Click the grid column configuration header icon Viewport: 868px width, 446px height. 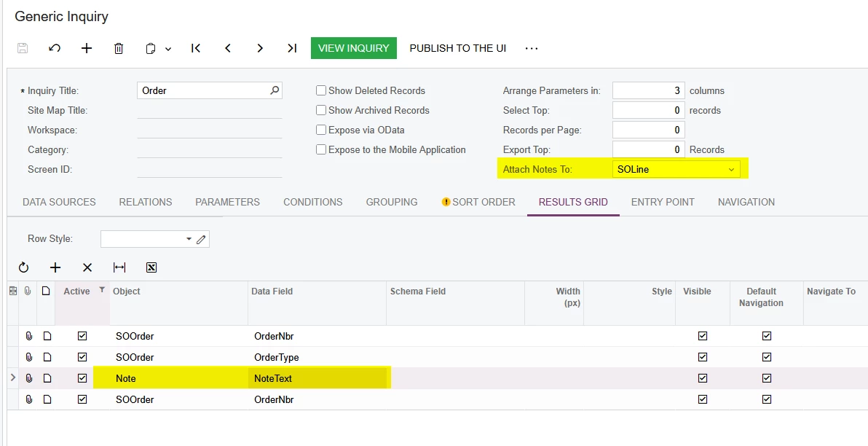(x=13, y=290)
